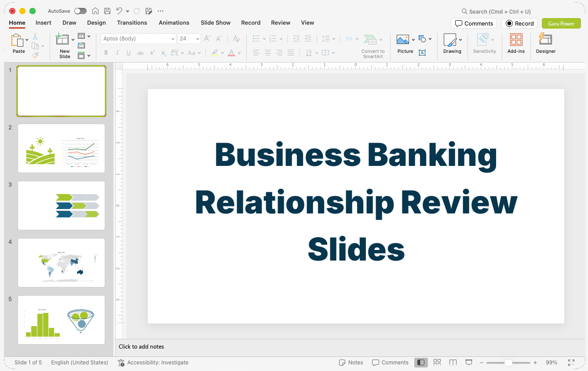Reset the slide layout icon

pyautogui.click(x=81, y=45)
